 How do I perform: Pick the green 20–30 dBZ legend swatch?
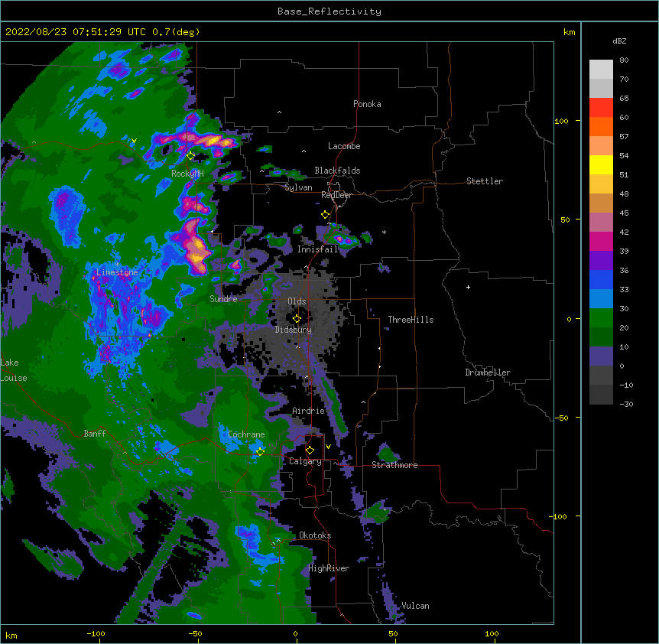point(601,318)
